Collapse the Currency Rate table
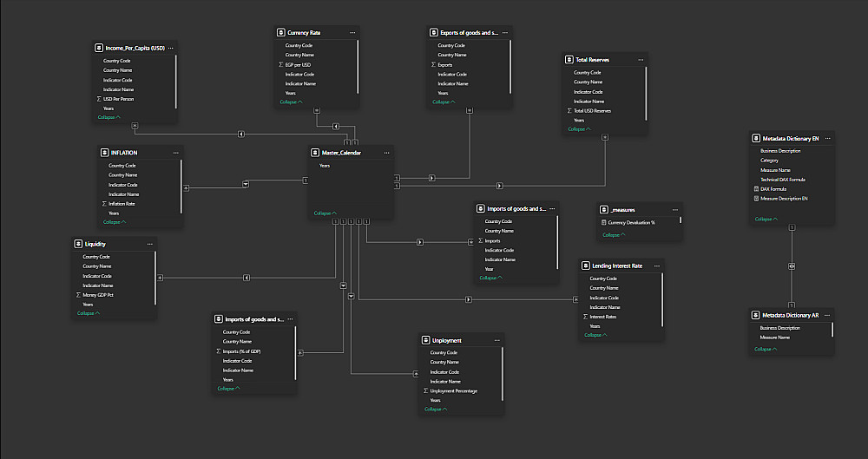The height and width of the screenshot is (459, 868). click(x=291, y=102)
